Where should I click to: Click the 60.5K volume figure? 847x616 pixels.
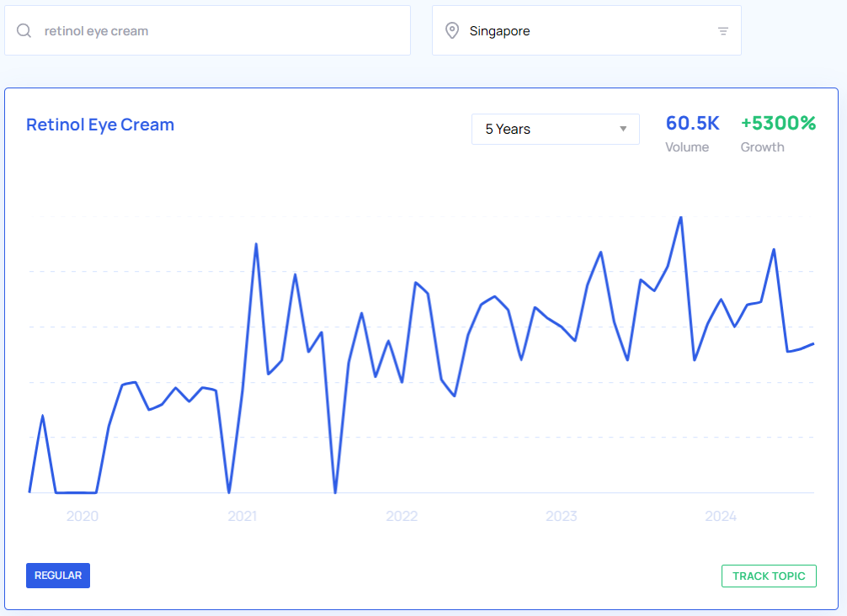(692, 124)
